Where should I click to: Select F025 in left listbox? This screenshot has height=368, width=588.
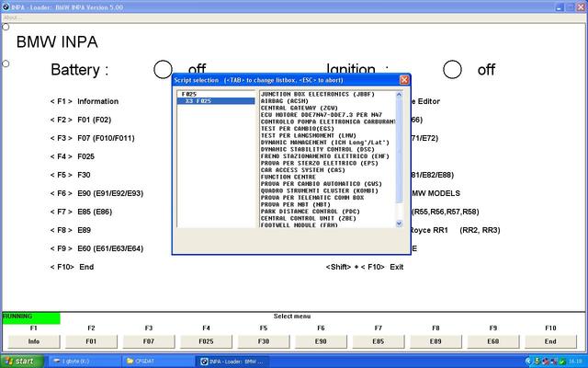pyautogui.click(x=189, y=94)
